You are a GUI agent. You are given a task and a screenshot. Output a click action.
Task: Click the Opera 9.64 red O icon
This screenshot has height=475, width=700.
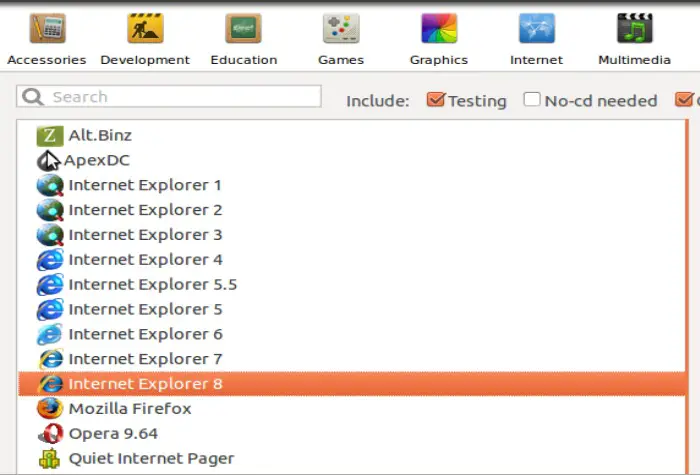coord(50,433)
